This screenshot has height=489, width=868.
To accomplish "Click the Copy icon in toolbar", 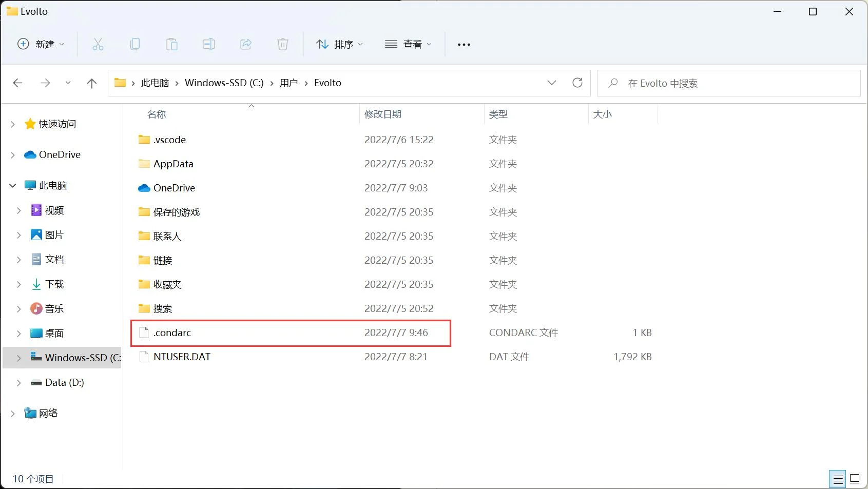I will point(135,45).
